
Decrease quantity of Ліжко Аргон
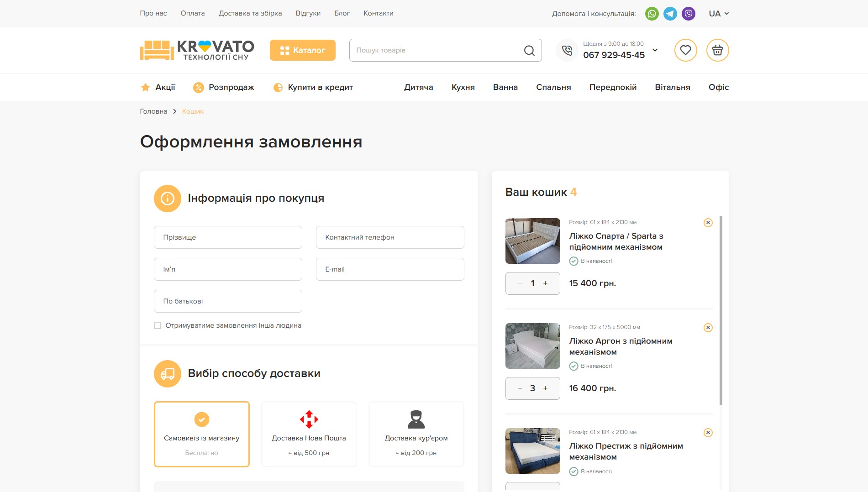pyautogui.click(x=520, y=388)
